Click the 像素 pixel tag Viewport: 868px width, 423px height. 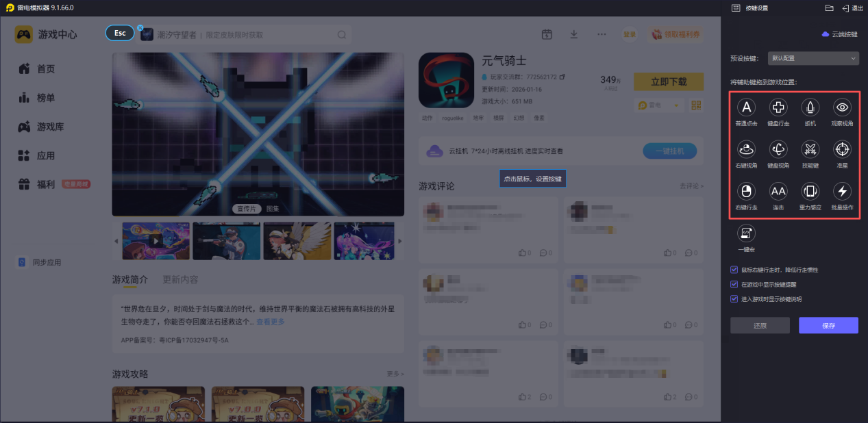point(540,118)
